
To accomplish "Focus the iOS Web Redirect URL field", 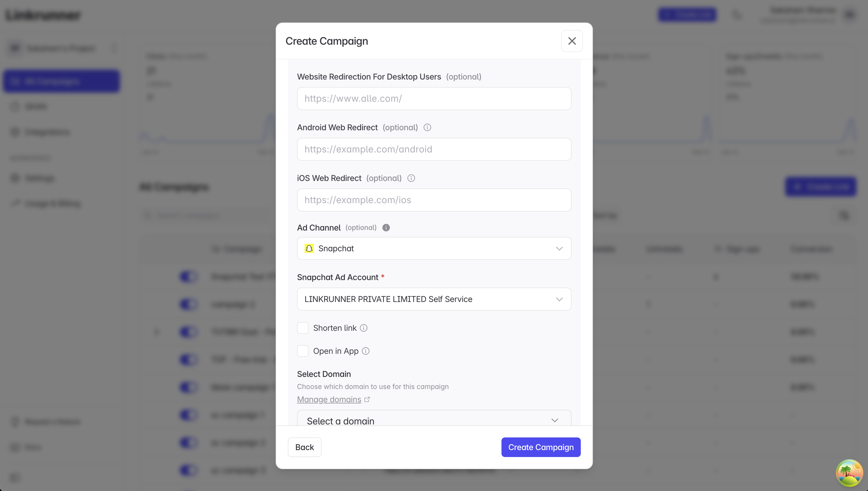I will 434,200.
